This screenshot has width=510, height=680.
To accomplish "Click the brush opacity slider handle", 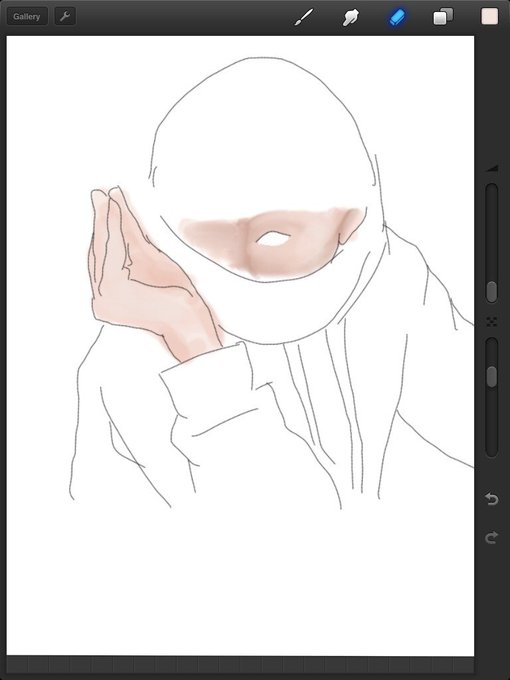I will point(491,376).
